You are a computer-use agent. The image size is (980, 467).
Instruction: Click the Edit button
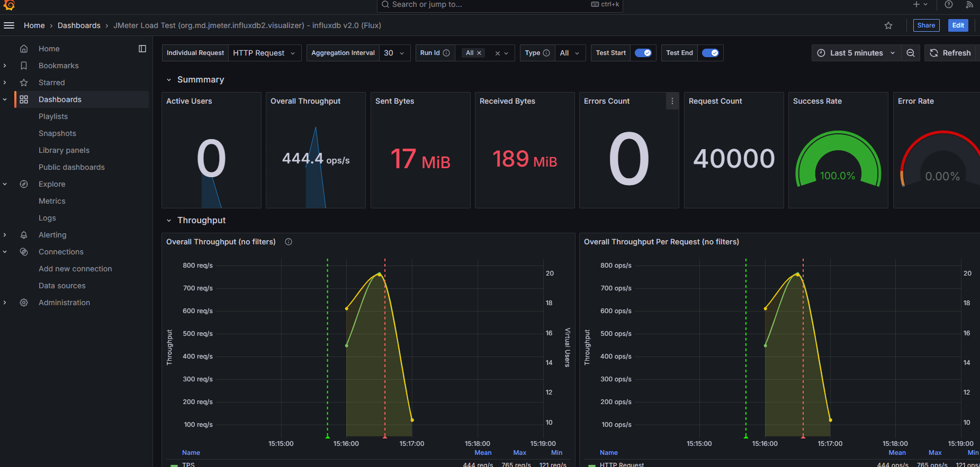958,25
